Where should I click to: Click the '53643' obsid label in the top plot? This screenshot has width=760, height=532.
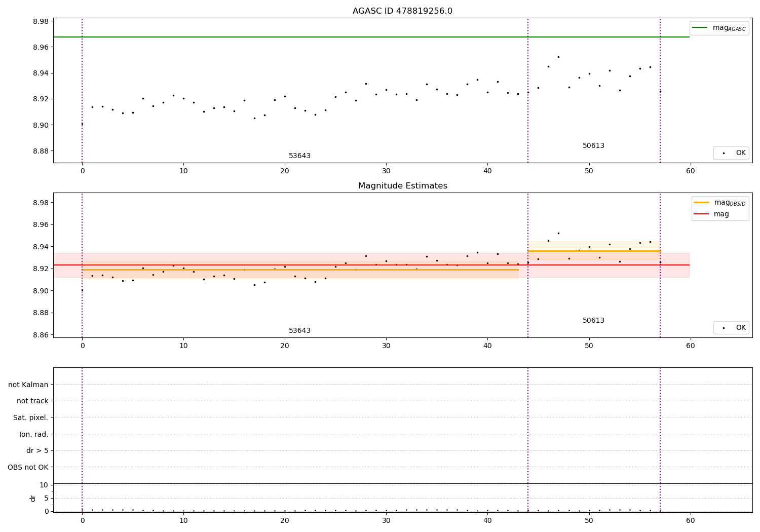coord(299,156)
